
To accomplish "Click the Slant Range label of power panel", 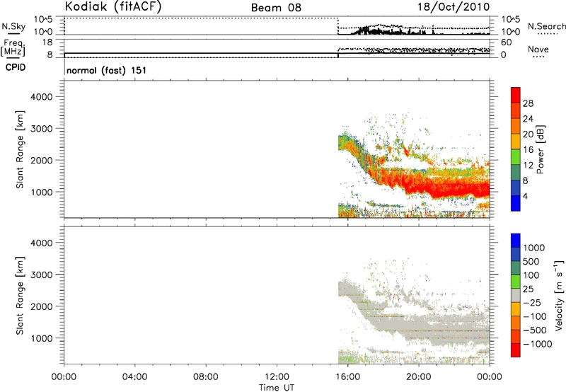I will click(20, 149).
